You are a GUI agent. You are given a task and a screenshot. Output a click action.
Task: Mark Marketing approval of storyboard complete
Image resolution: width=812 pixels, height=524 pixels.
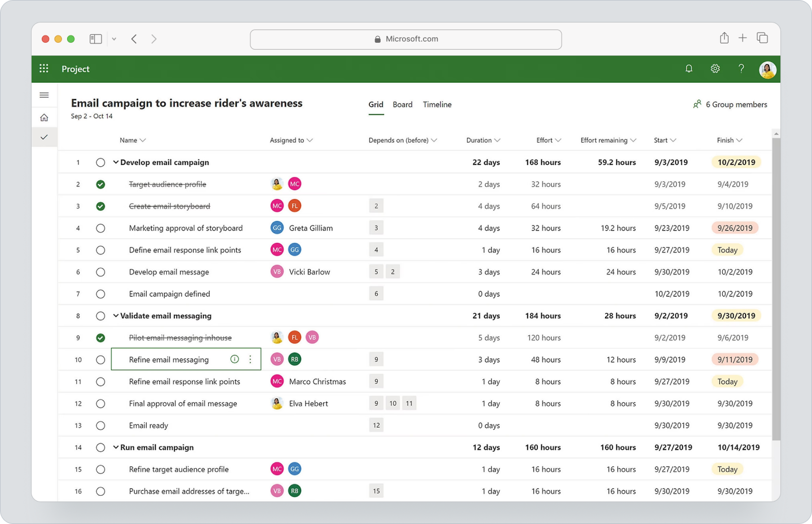click(x=100, y=228)
